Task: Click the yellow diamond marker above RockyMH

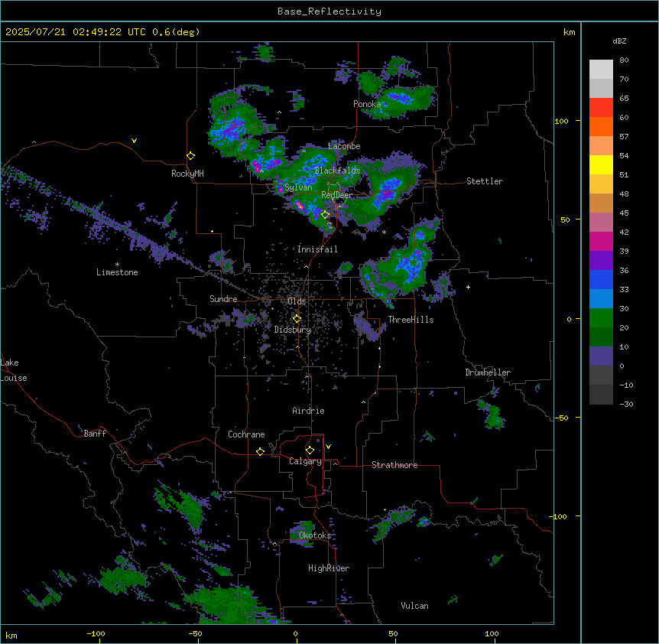Action: [x=191, y=156]
